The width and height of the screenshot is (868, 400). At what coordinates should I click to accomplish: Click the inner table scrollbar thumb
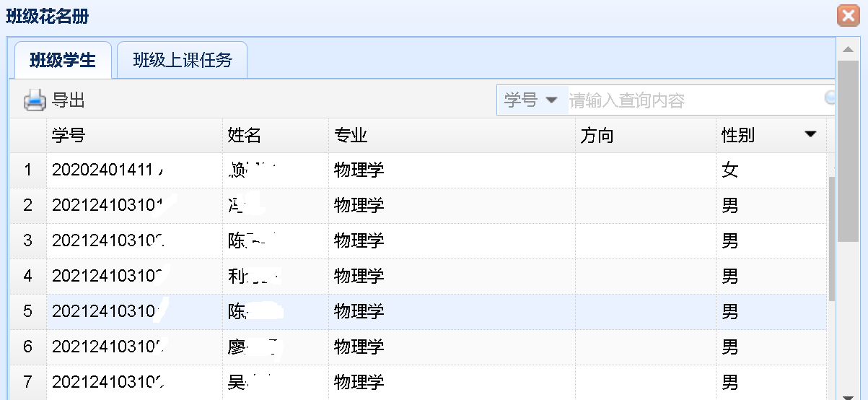point(832,238)
